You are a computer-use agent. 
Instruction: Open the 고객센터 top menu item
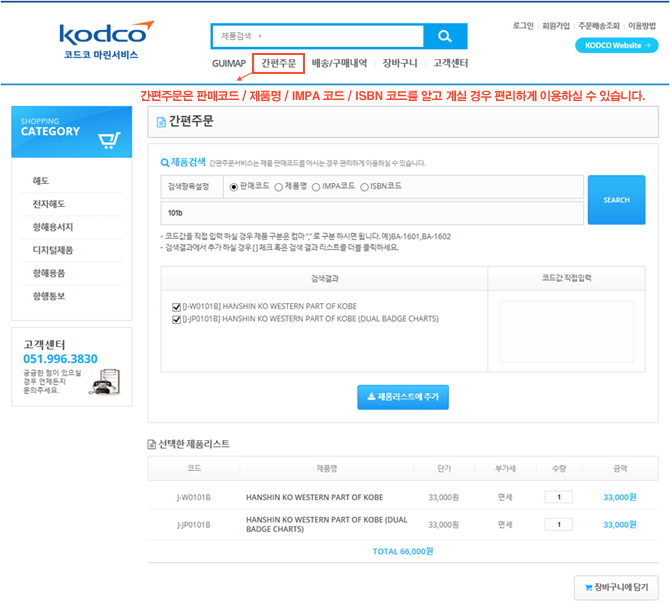coord(451,63)
